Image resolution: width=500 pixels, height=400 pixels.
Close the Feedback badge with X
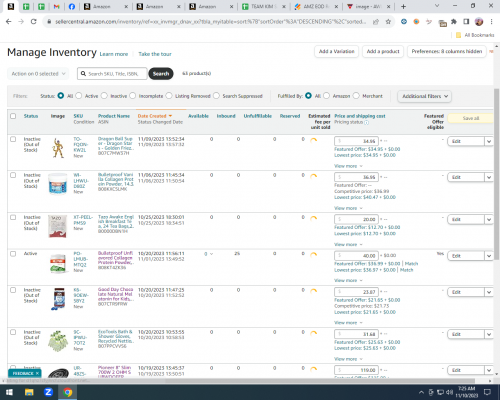pos(37,373)
